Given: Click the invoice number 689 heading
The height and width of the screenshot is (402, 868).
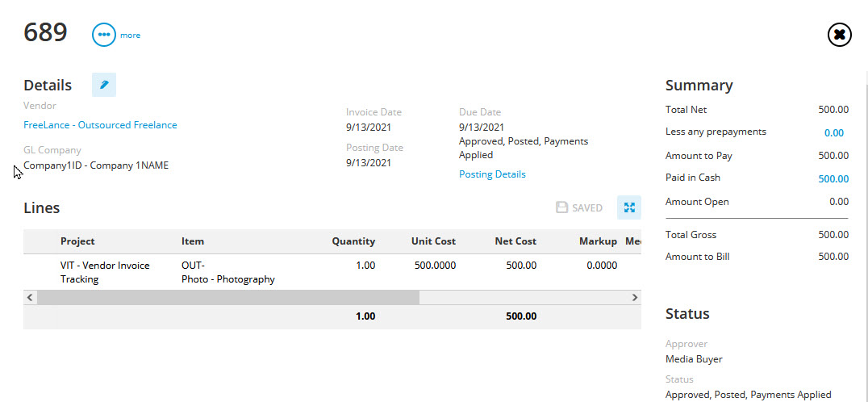Looking at the screenshot, I should click(45, 32).
